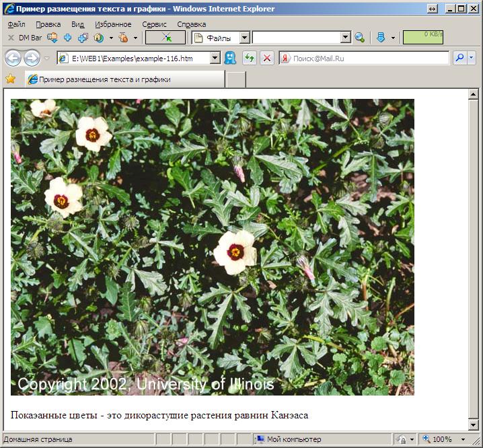The height and width of the screenshot is (448, 483).
Task: Expand the arrow next to the download icon
Action: (x=393, y=38)
